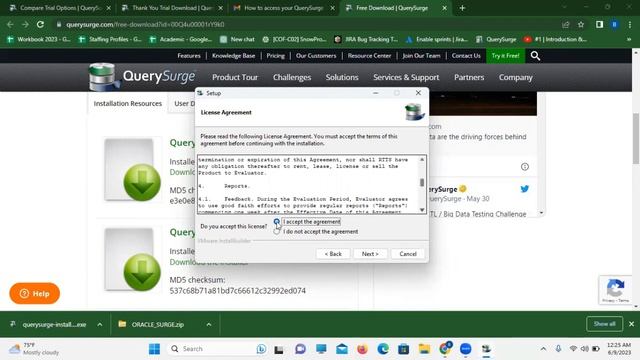
Task: Click the website search magnifier icon
Action: tap(535, 56)
